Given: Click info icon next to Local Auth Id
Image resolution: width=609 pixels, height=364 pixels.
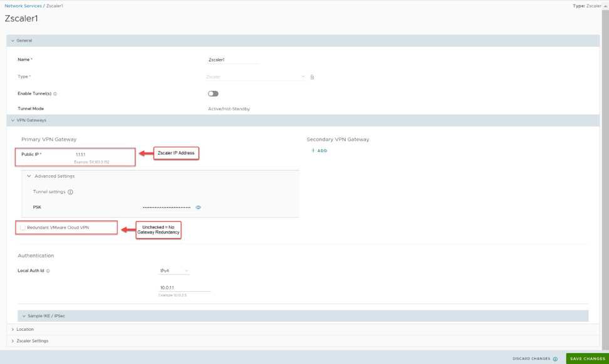Looking at the screenshot, I should click(48, 271).
